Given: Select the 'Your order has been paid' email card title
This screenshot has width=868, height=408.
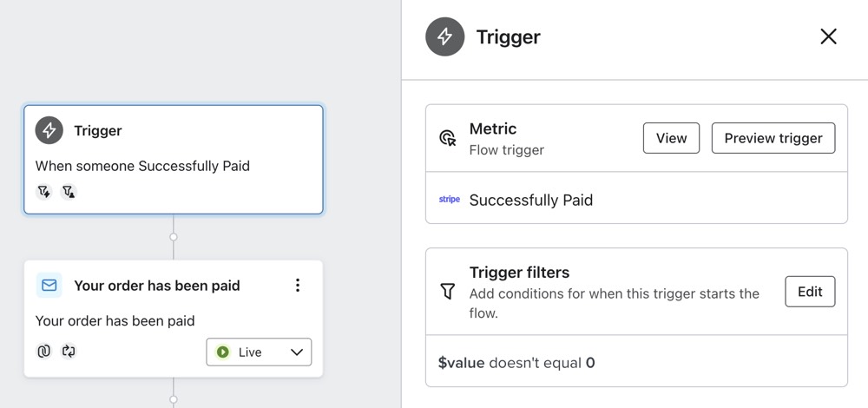Looking at the screenshot, I should click(x=157, y=285).
